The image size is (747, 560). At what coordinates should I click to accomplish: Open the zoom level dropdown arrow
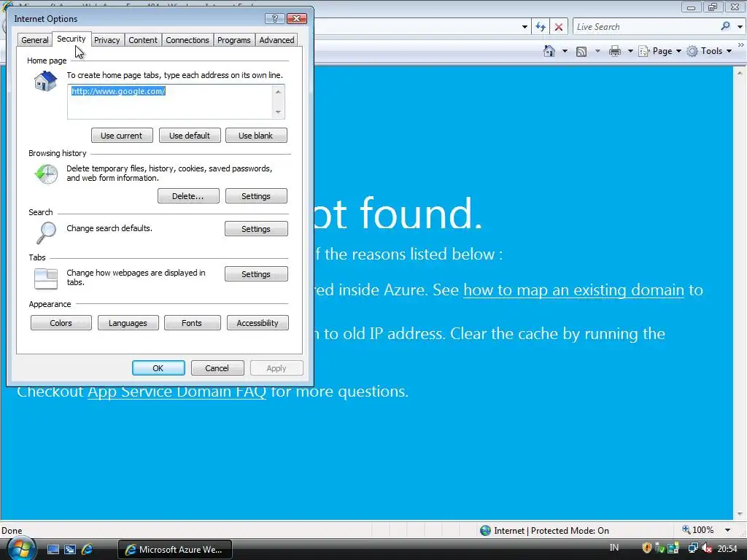point(727,530)
